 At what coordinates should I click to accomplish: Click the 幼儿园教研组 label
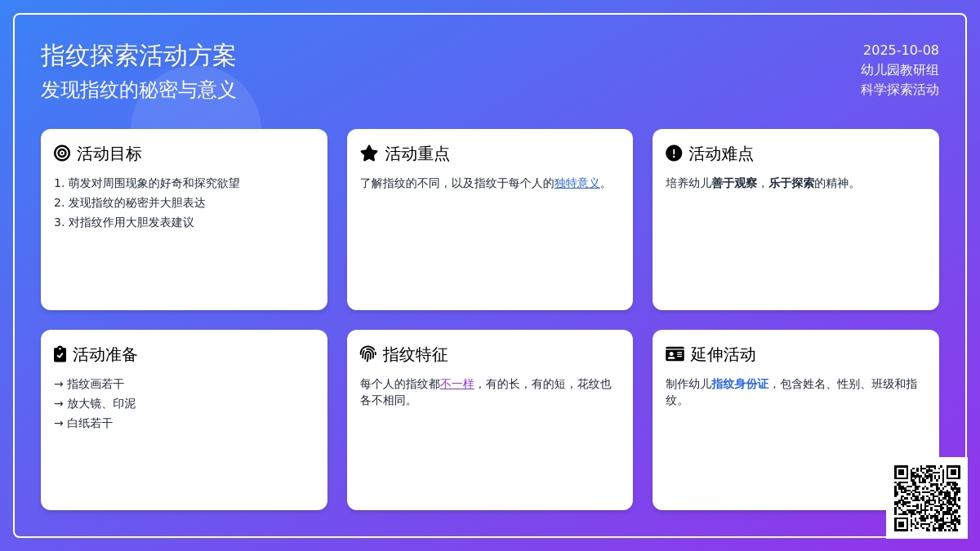pyautogui.click(x=899, y=70)
